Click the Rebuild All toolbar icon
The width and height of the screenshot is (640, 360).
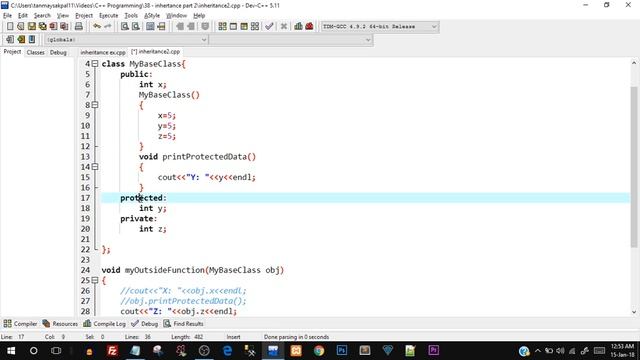255,27
